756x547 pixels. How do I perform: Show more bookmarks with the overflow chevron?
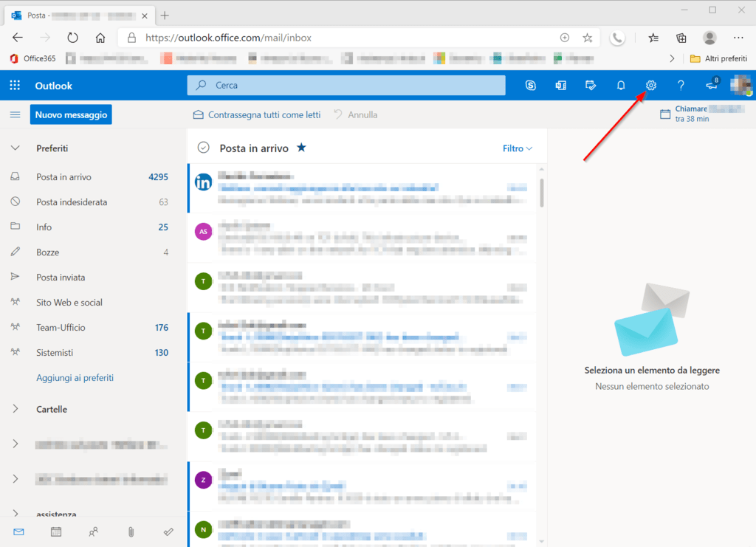(672, 58)
